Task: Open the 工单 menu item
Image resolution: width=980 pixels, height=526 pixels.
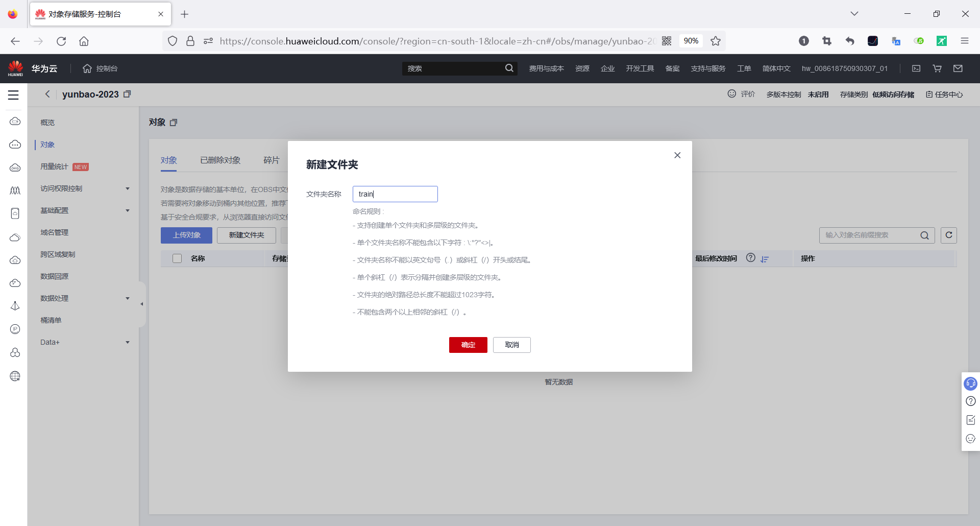Action: [x=744, y=68]
